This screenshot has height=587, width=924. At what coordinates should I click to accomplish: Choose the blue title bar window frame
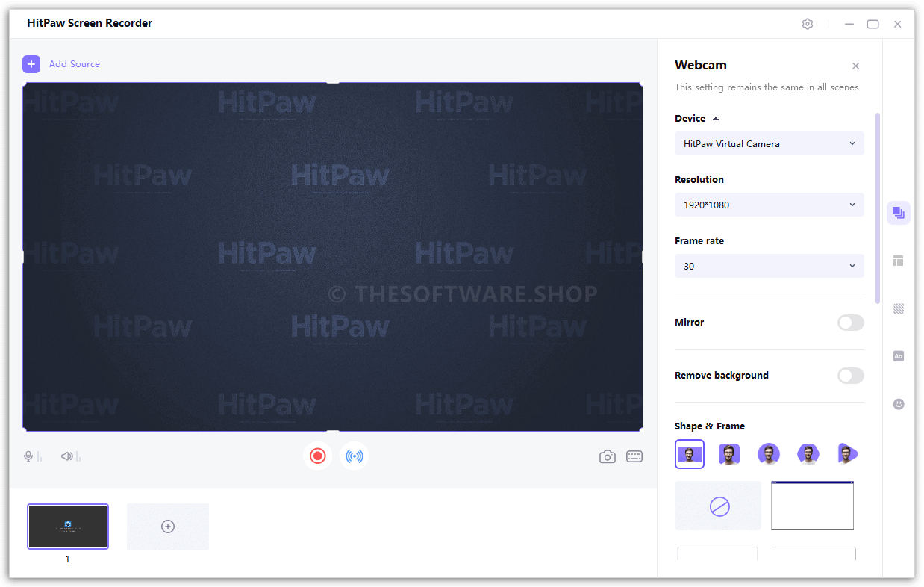812,506
